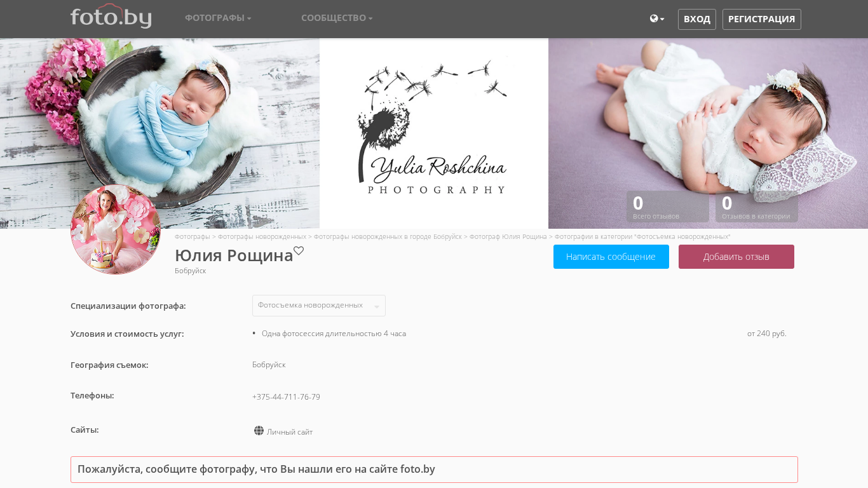Open breadcrumb Фотографы новорожденных в городе Бобруйск
Image resolution: width=868 pixels, height=488 pixels.
[388, 236]
